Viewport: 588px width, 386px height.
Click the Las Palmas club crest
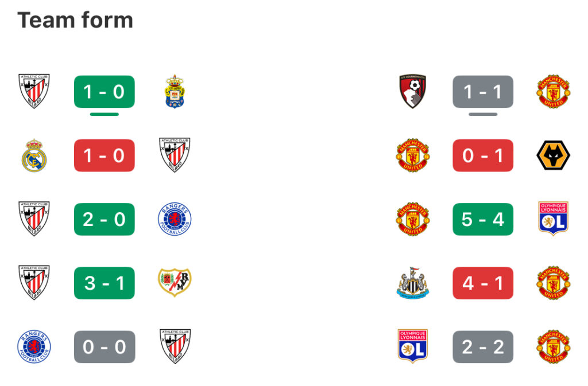175,92
